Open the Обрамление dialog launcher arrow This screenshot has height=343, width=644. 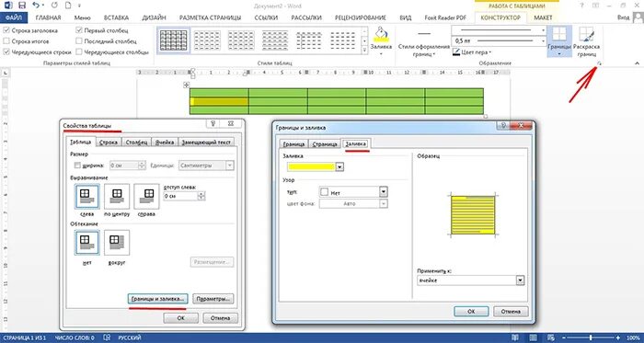599,63
